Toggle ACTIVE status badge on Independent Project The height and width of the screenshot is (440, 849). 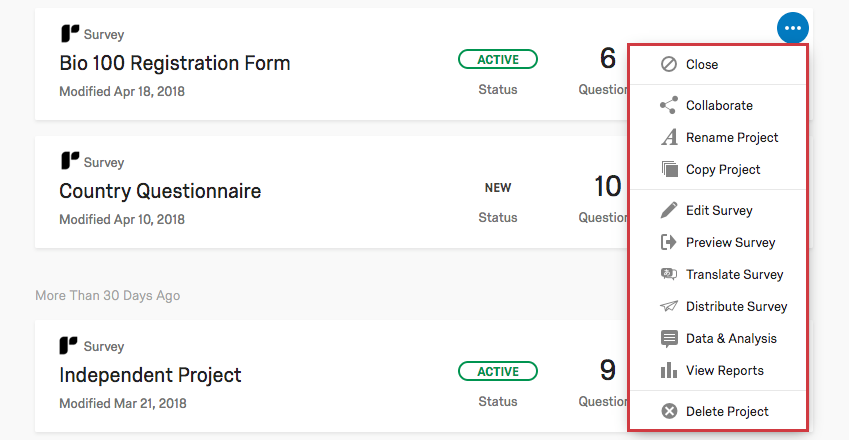click(x=497, y=372)
